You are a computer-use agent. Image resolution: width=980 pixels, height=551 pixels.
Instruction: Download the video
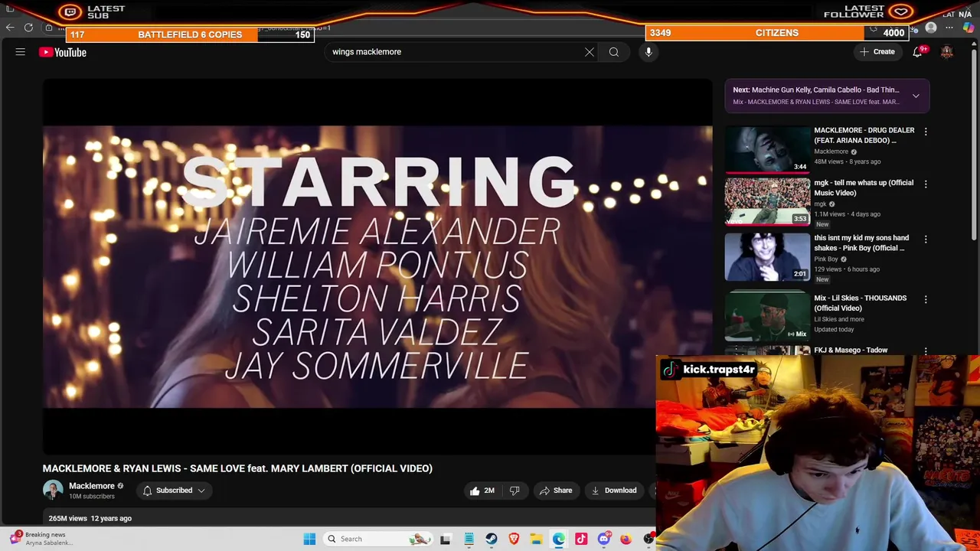[x=614, y=491]
